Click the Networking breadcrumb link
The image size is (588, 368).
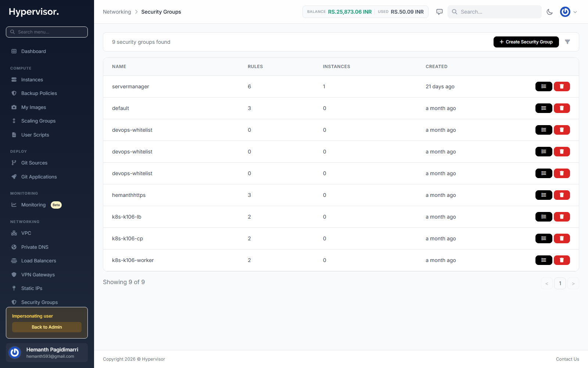[x=117, y=12]
